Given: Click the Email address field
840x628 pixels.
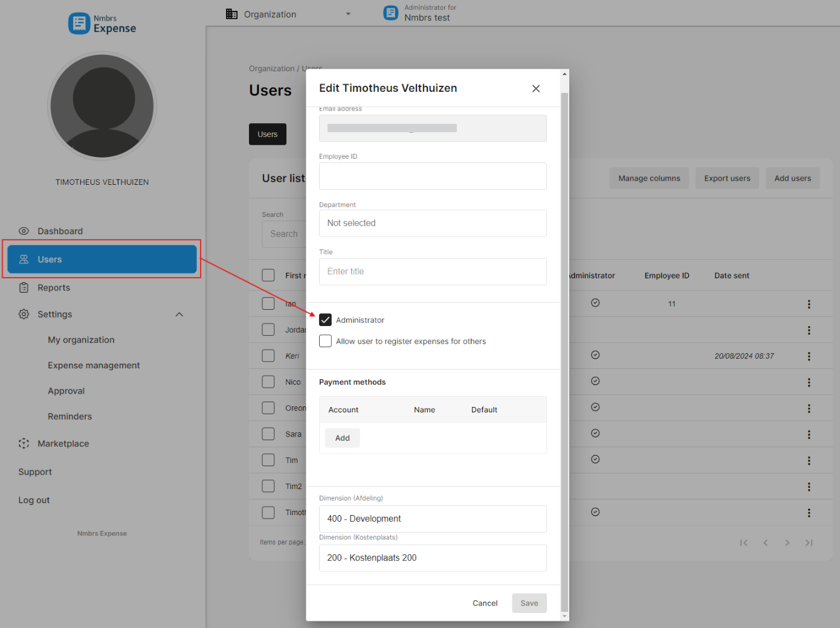Looking at the screenshot, I should pyautogui.click(x=433, y=129).
